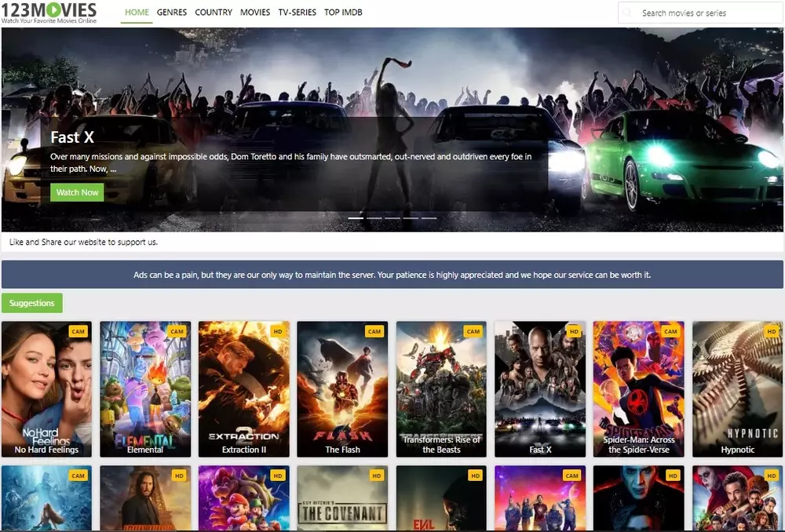Open Transformers: Rise of the Beasts poster
Viewport: 785px width, 532px height.
(x=441, y=389)
